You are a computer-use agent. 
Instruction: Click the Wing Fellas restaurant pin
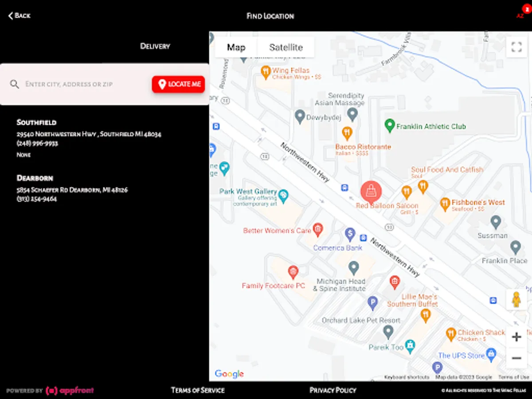266,72
